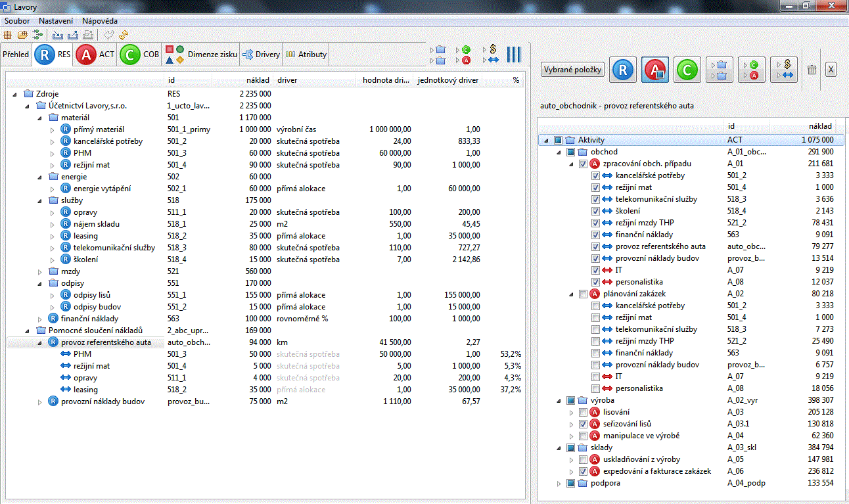849x504 pixels.
Task: Enable the lisování activity checkbox
Action: [x=584, y=412]
